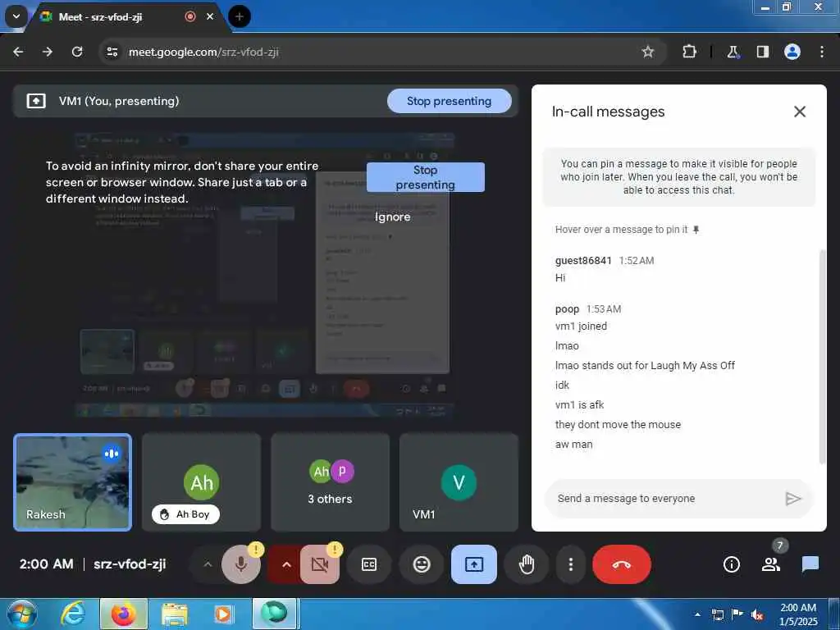Image resolution: width=840 pixels, height=630 pixels.
Task: Open Windows Media Player from taskbar
Action: click(x=223, y=614)
